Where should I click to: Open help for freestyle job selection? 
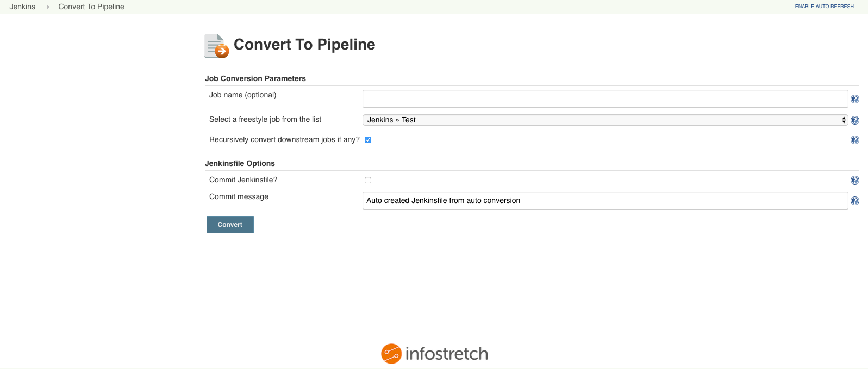pos(854,120)
